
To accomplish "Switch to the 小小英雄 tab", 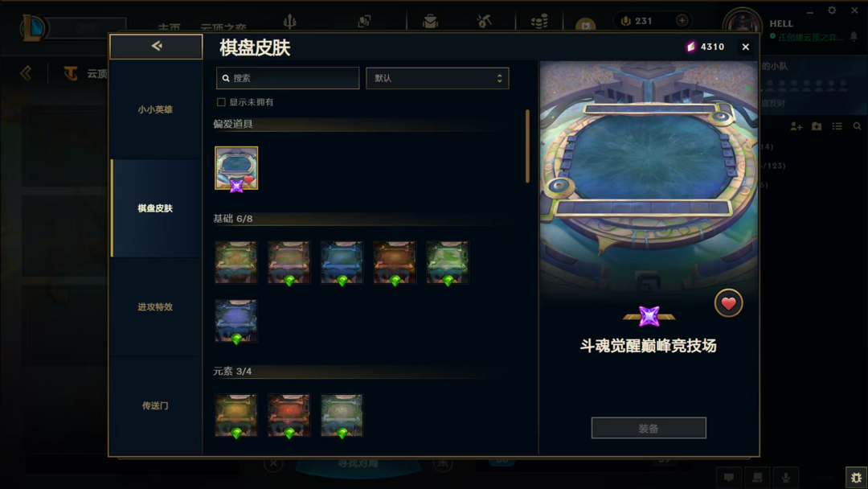I will (x=156, y=109).
